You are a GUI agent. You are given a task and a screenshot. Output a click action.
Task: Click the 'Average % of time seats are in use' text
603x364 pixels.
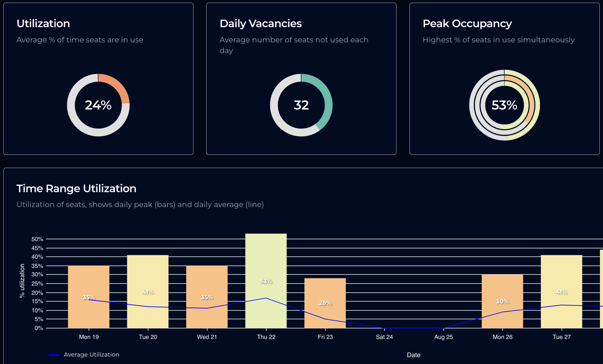pos(80,40)
